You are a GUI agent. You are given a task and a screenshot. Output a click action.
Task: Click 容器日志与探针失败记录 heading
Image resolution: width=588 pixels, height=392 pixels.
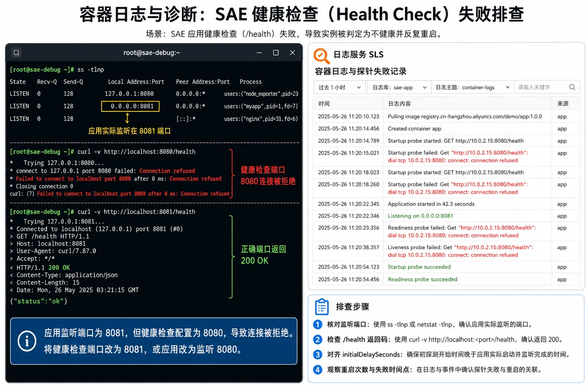[361, 71]
